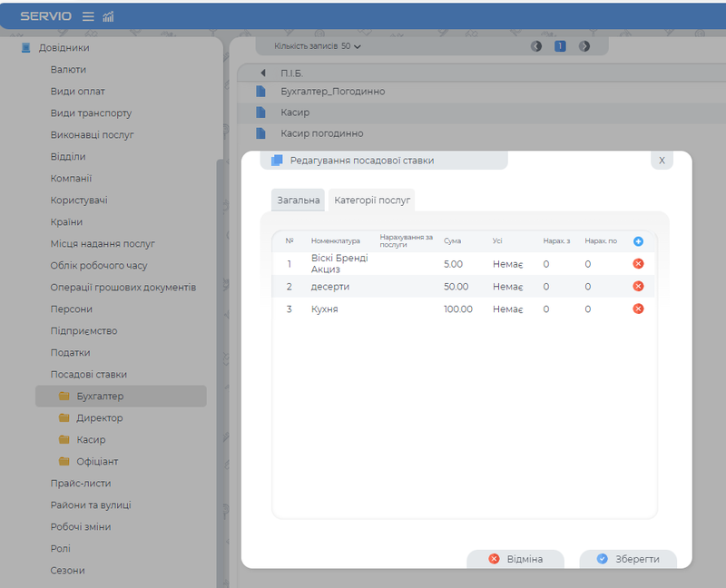Click the chart statistics icon in header
The width and height of the screenshot is (726, 588).
click(109, 16)
